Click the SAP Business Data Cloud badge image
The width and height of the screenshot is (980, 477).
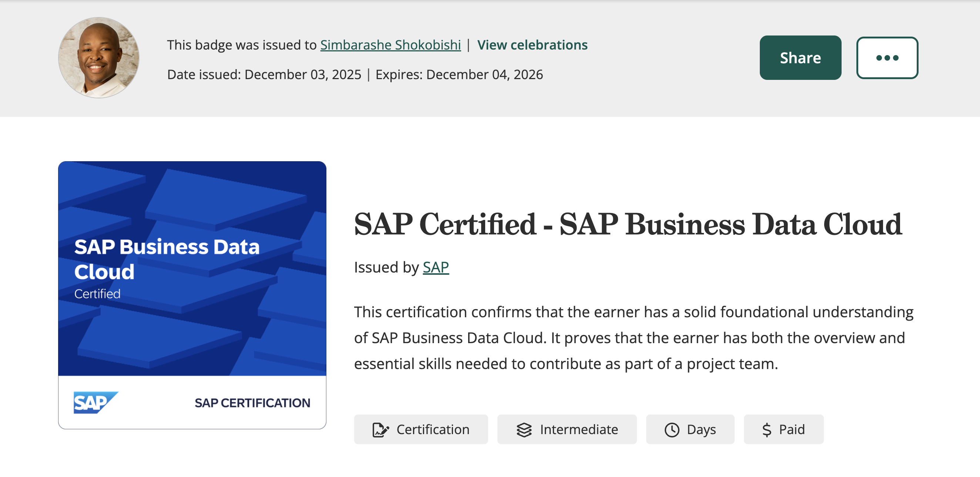[192, 268]
